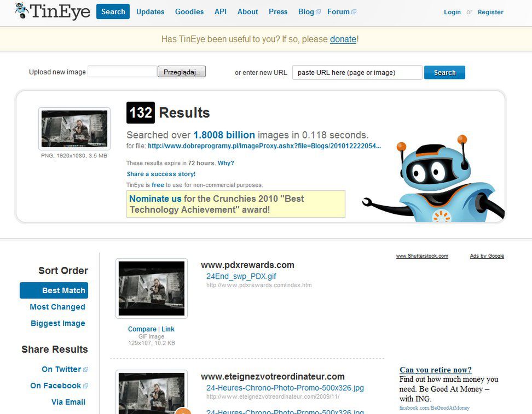Open the Search tab in navigation
The image size is (532, 414).
(x=113, y=11)
